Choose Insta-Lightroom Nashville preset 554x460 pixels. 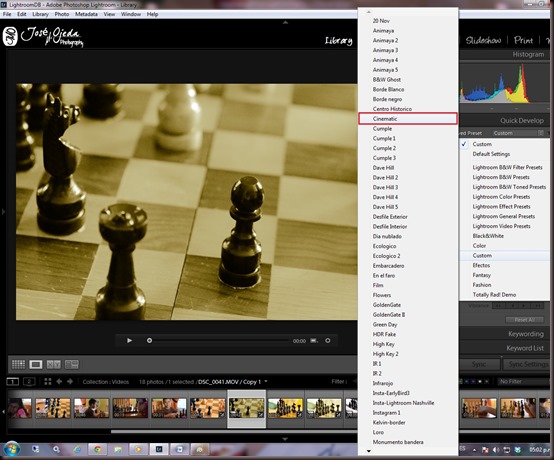[x=408, y=403]
